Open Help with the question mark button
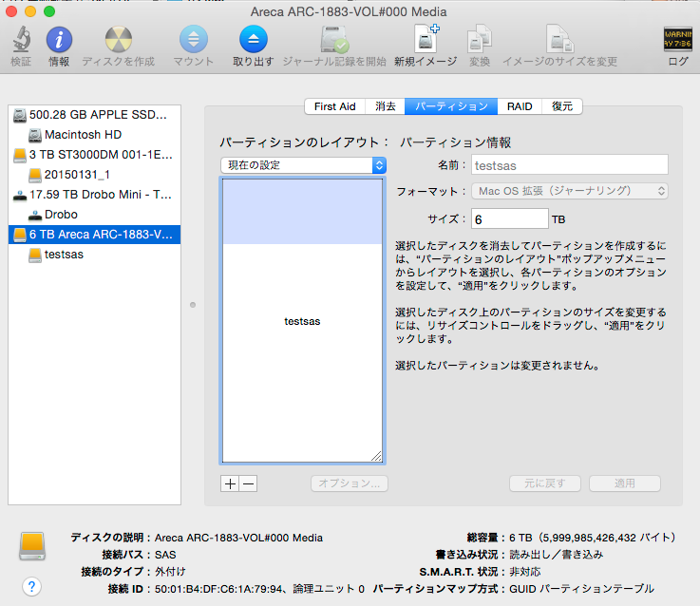Image resolution: width=700 pixels, height=606 pixels. pyautogui.click(x=31, y=586)
